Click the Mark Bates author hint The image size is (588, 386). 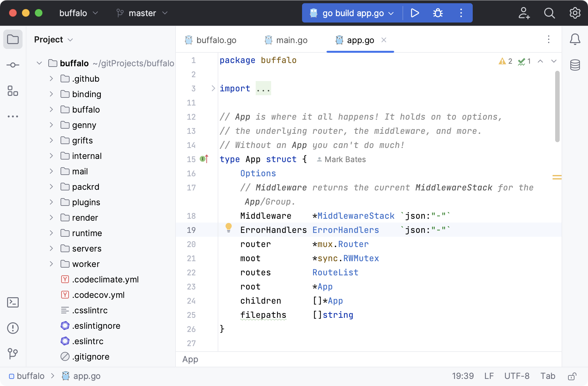pyautogui.click(x=341, y=159)
